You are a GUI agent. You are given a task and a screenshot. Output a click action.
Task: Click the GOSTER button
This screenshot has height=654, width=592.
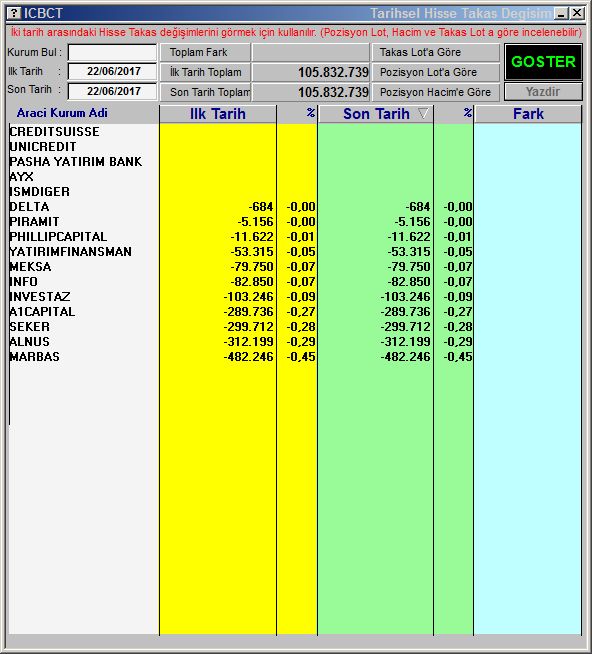pyautogui.click(x=543, y=62)
